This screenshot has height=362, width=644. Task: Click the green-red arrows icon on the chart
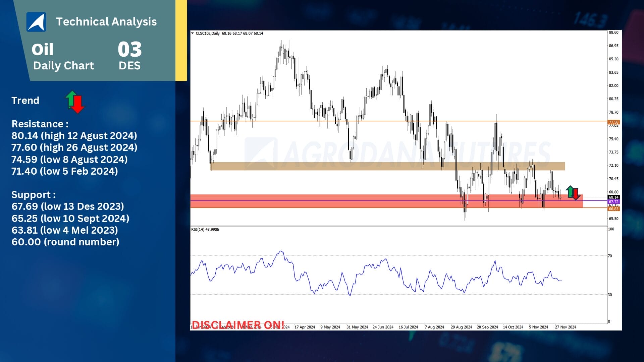[x=573, y=193]
